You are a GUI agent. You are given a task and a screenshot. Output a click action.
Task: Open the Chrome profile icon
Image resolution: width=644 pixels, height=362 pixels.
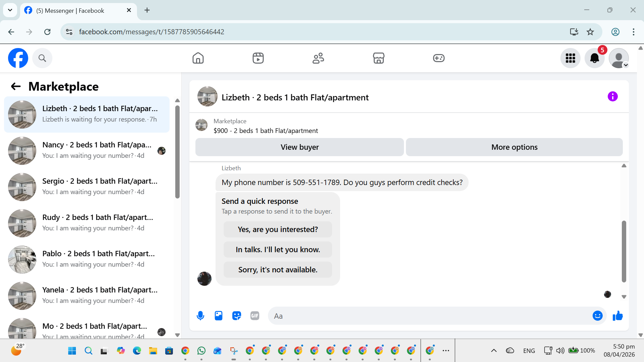[615, 32]
